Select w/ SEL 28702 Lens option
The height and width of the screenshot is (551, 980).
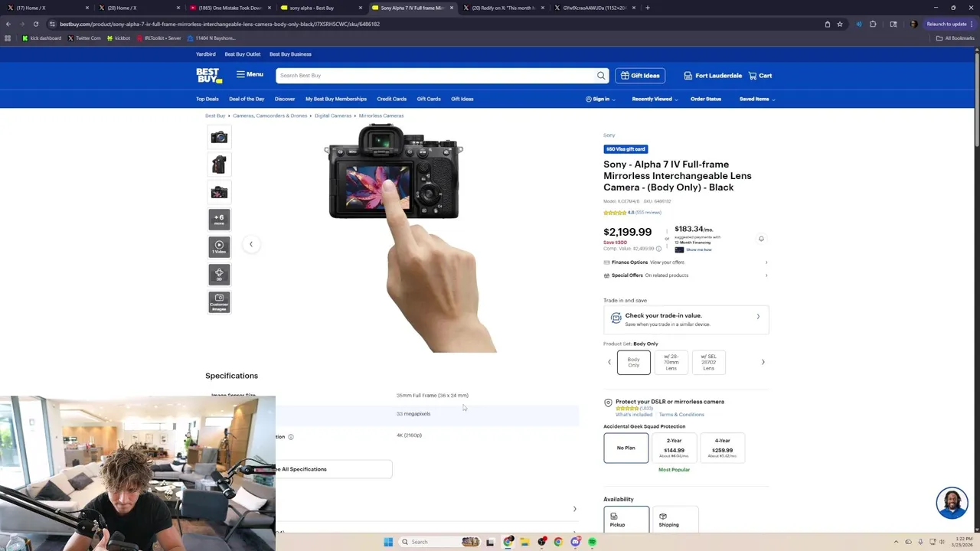coord(709,362)
